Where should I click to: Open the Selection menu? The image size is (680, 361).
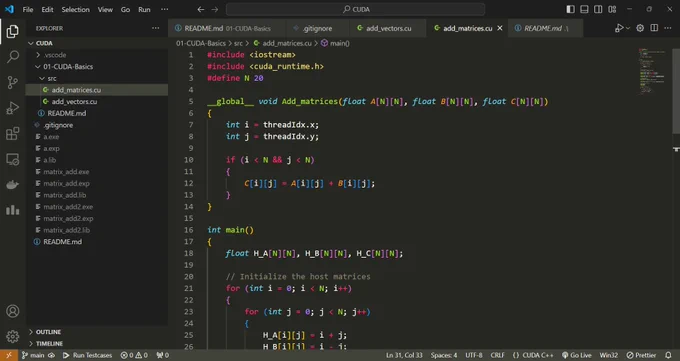coord(75,10)
